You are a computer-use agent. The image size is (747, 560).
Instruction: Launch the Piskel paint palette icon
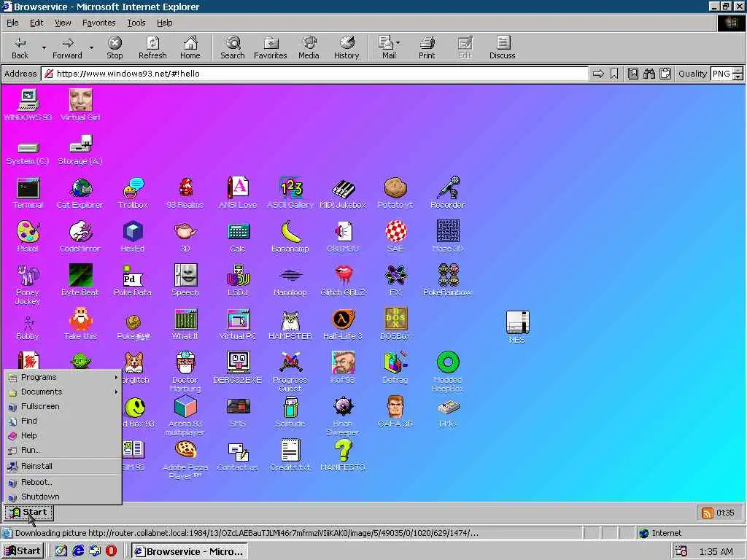(28, 237)
